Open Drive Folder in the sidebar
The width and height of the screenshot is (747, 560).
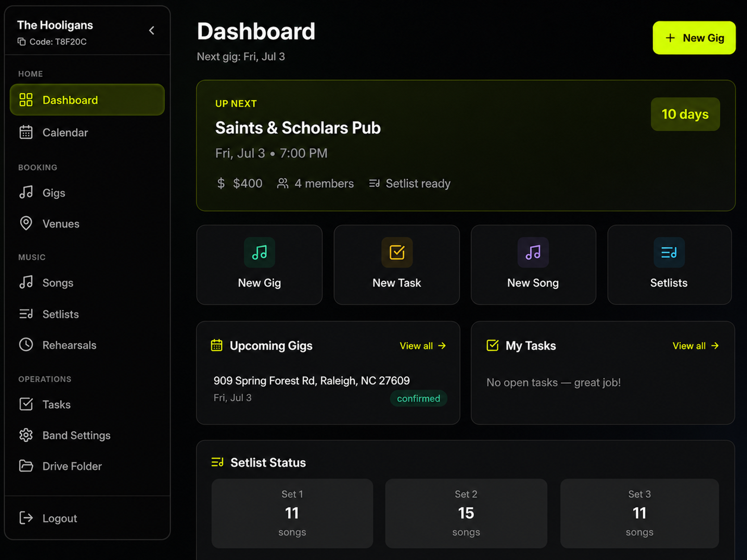click(87, 466)
